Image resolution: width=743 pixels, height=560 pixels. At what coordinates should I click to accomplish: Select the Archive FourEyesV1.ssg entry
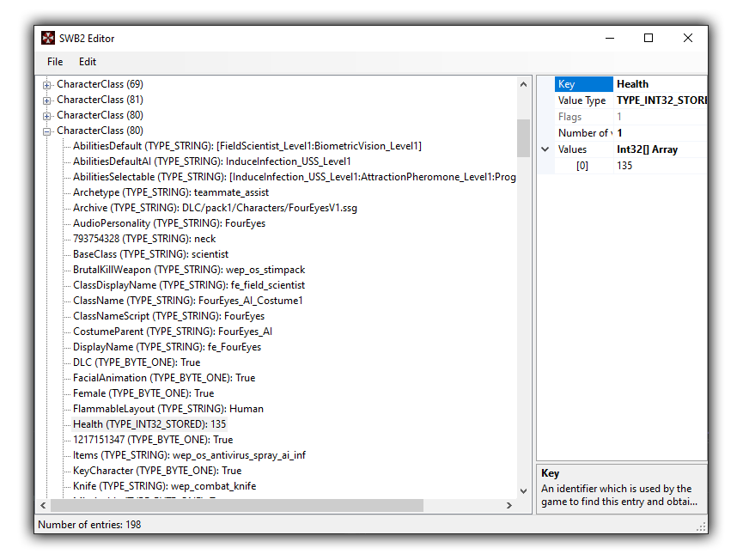click(215, 208)
